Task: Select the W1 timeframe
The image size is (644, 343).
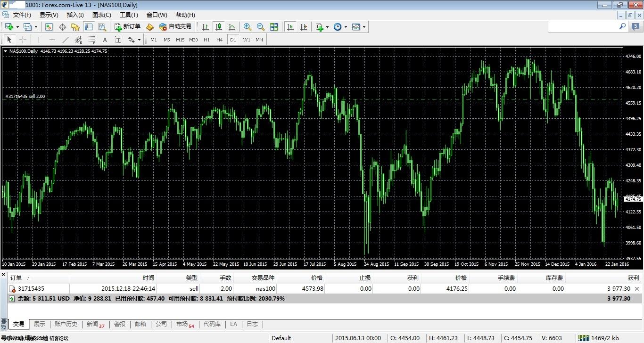Action: (x=247, y=40)
